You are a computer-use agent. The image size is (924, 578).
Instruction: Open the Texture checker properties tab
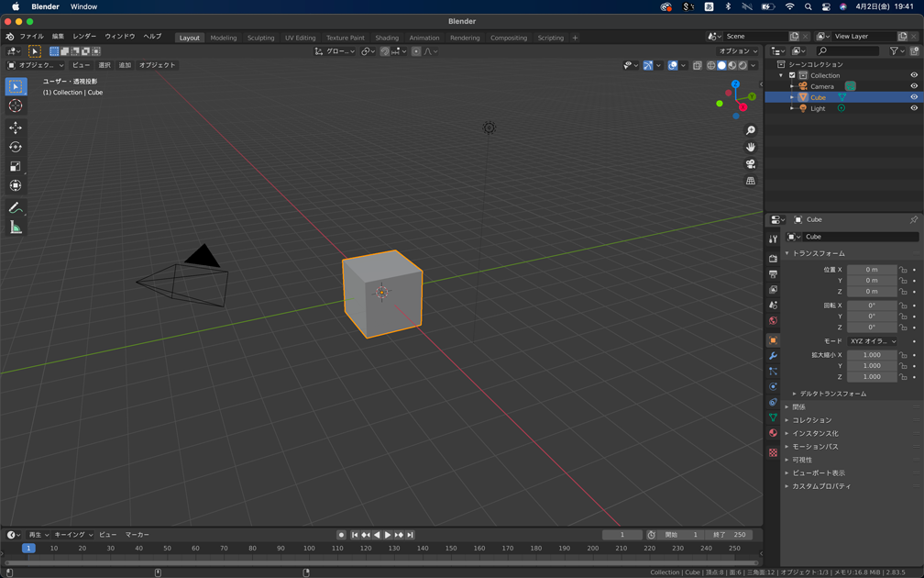(x=773, y=453)
